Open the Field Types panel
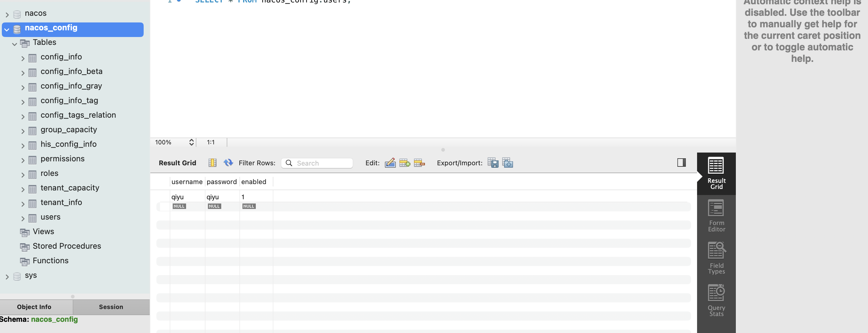 click(x=716, y=258)
